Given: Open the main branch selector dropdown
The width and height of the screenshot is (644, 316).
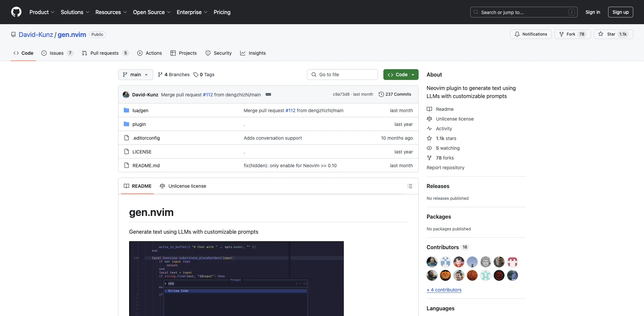Looking at the screenshot, I should [x=136, y=75].
